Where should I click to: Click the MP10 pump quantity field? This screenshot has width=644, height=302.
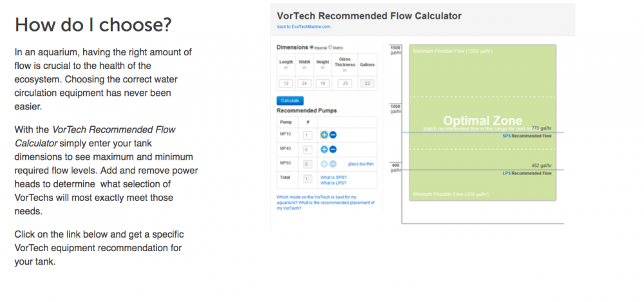click(307, 135)
